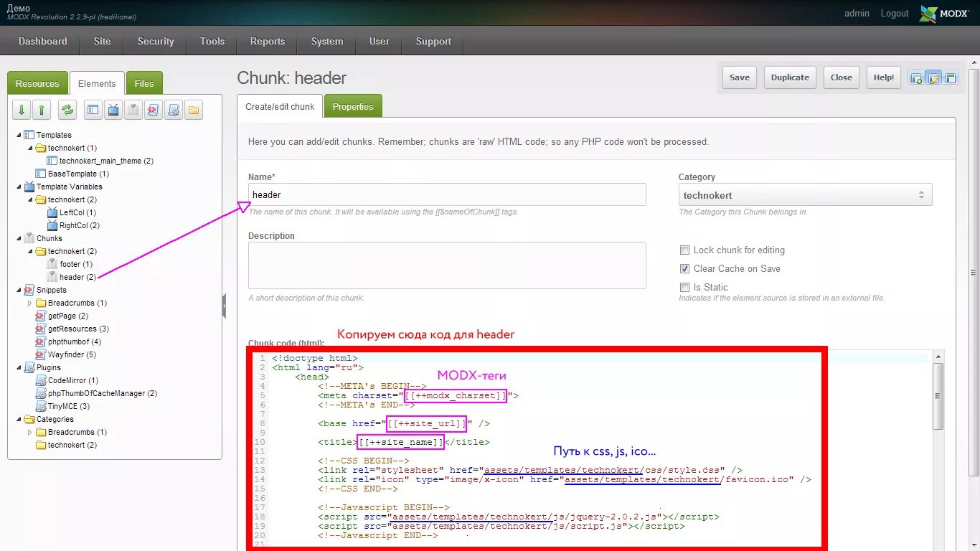
Task: Tick the Is Static checkbox
Action: (x=684, y=288)
